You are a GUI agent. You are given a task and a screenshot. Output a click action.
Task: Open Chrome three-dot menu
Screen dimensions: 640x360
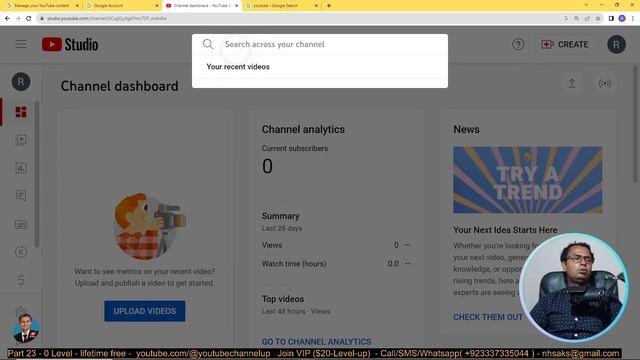633,18
